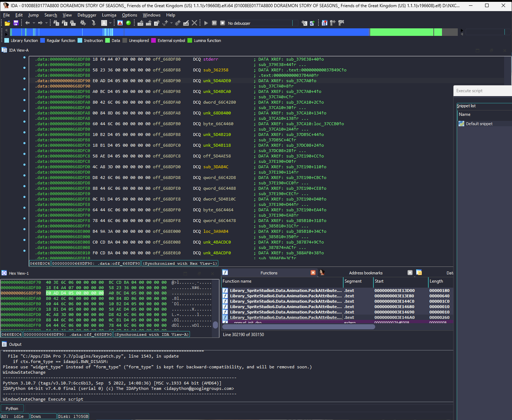Viewport: 512px width, 420px height.
Task: Open the Jump menu
Action: pyautogui.click(x=33, y=15)
